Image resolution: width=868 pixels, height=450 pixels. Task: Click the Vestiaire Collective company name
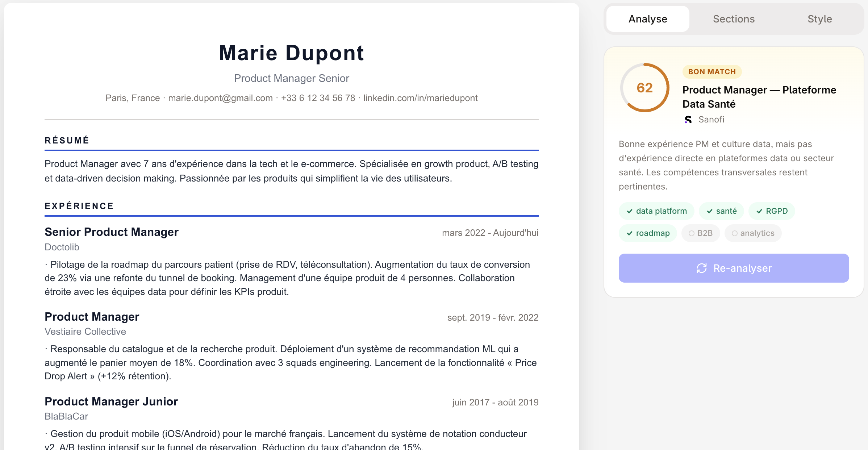(x=85, y=332)
